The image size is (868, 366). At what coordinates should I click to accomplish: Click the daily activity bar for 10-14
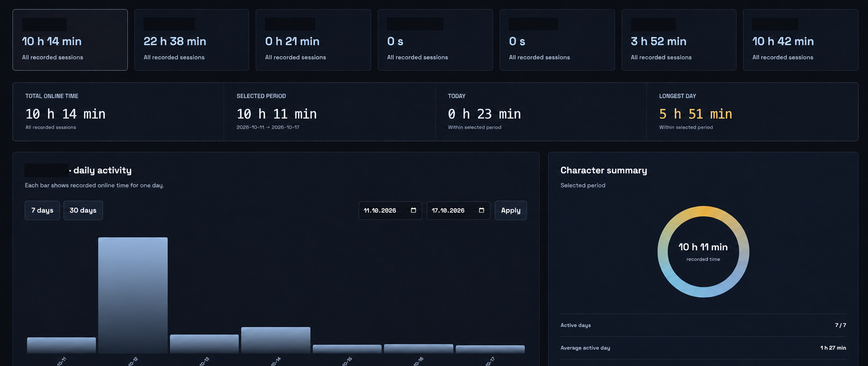[276, 340]
